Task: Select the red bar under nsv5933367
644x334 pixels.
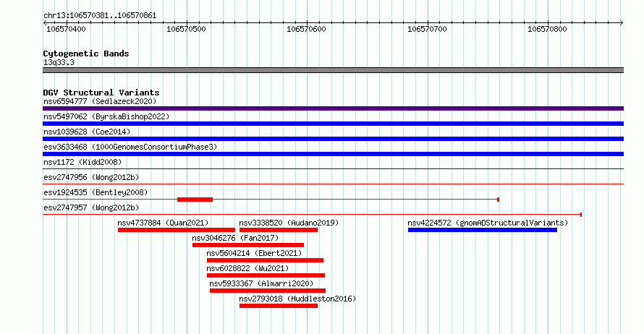Action: (268, 291)
